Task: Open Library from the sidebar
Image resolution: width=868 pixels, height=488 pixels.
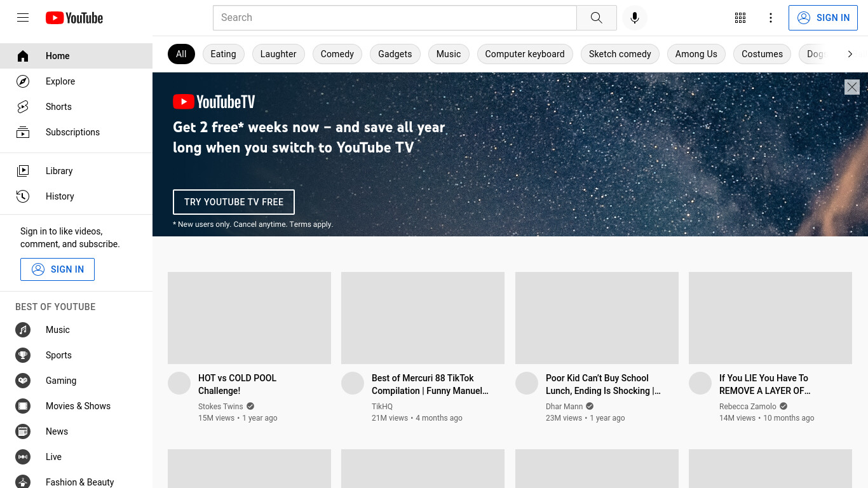Action: click(x=76, y=171)
